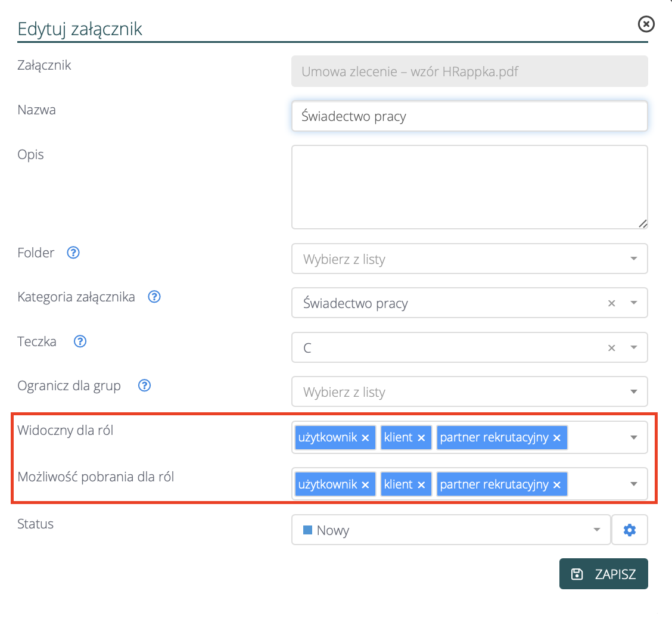Expand the Widoczny dla ról dropdown arrow
The width and height of the screenshot is (672, 622).
(x=633, y=437)
